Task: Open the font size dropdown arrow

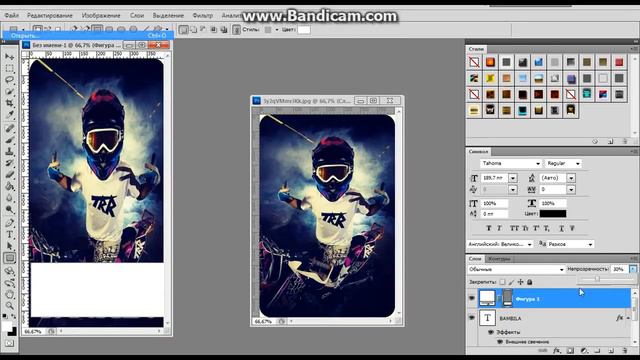Action: [513, 178]
